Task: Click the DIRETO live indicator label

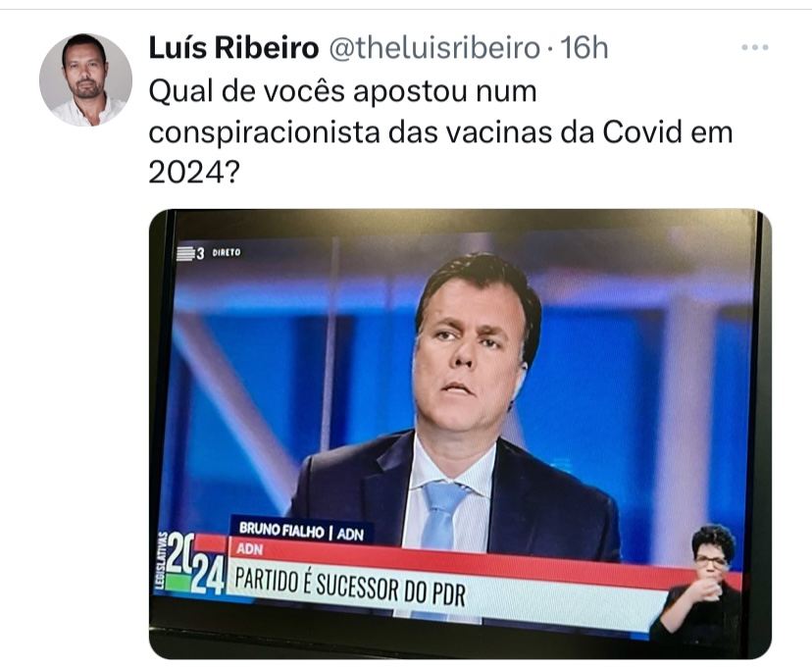Action: coord(227,252)
